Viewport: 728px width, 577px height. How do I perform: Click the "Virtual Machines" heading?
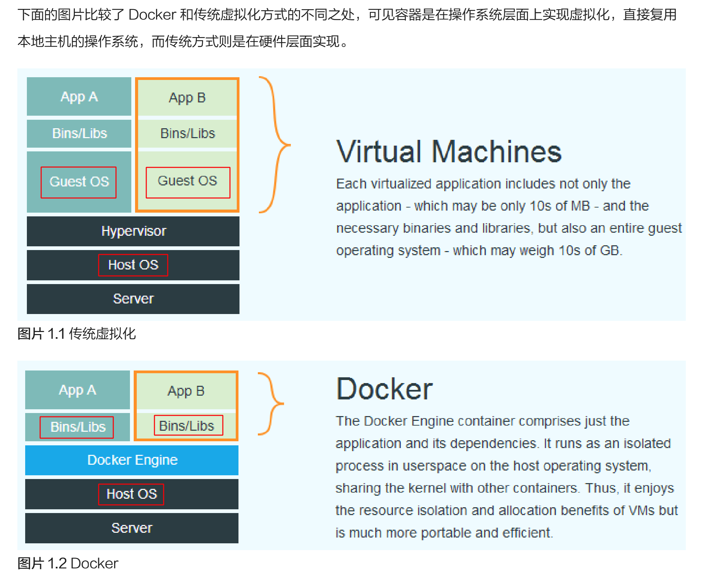[449, 151]
